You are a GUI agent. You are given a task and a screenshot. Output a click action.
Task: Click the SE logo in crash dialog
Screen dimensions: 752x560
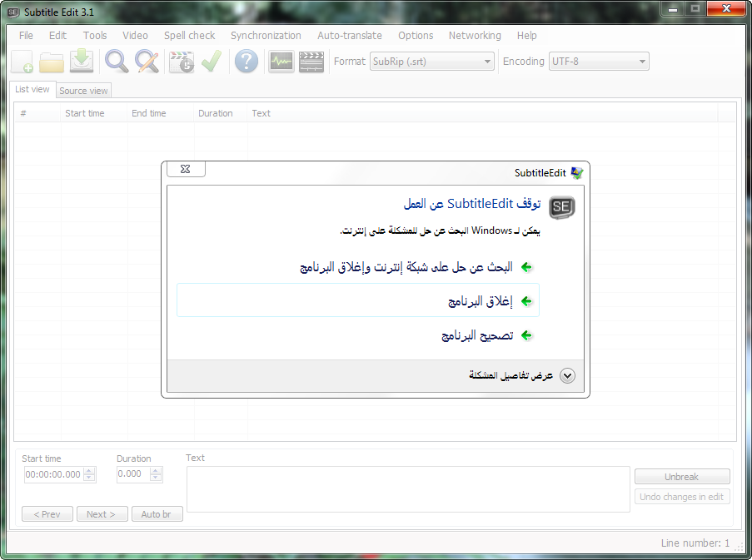pos(561,207)
